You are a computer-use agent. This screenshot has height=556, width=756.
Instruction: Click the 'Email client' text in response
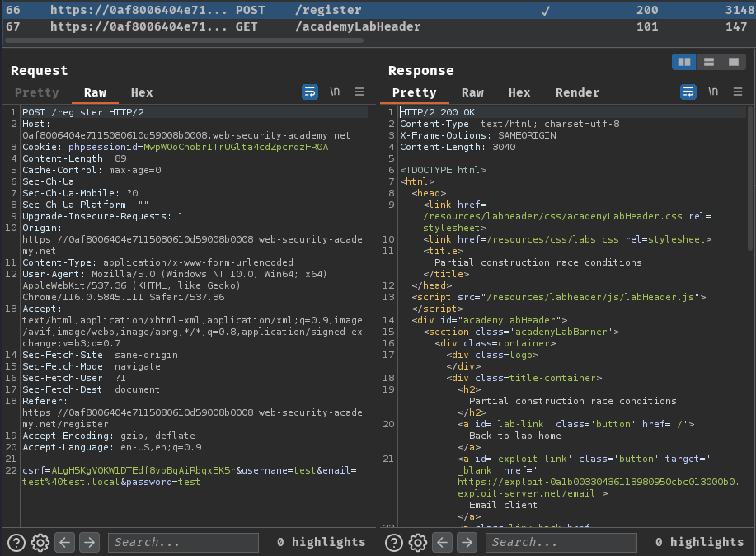pos(503,505)
